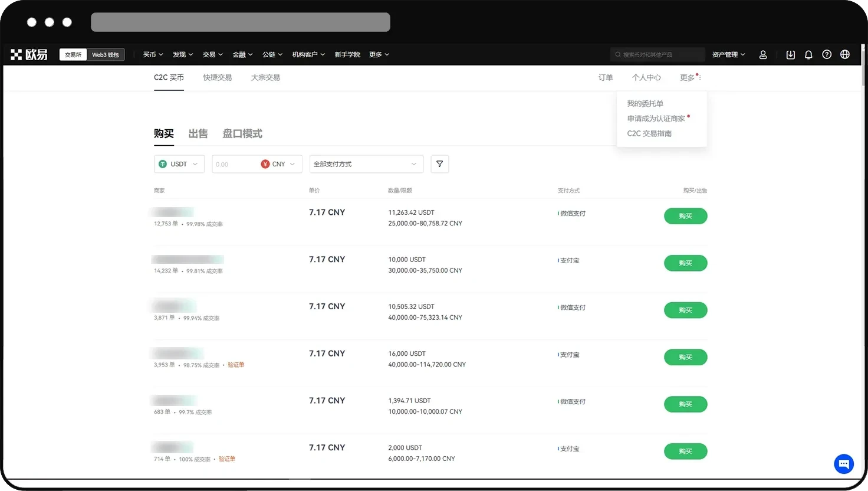
Task: Click the 数量/限额 column header
Action: pos(400,191)
